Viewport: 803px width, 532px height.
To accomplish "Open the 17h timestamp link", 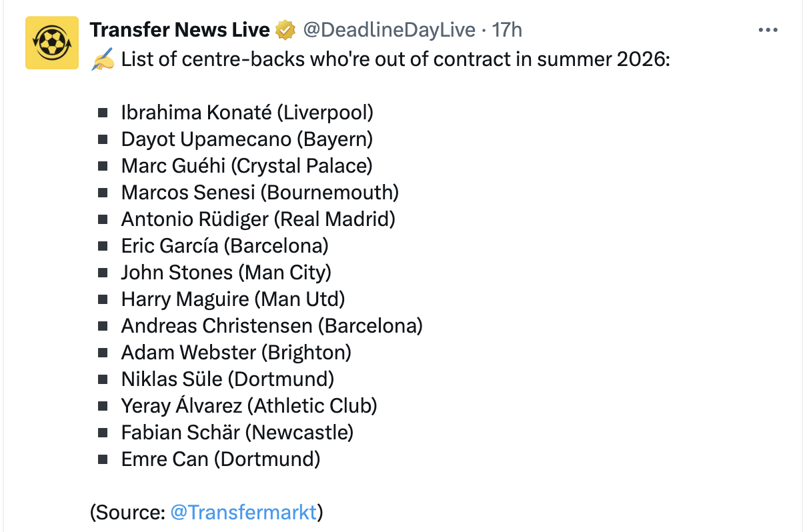I will tap(507, 30).
